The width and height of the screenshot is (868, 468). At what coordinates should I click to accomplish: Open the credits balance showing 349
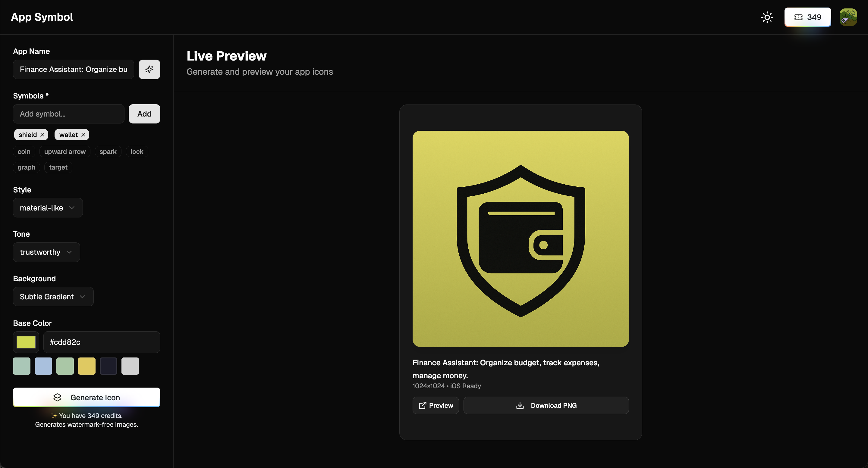tap(808, 17)
